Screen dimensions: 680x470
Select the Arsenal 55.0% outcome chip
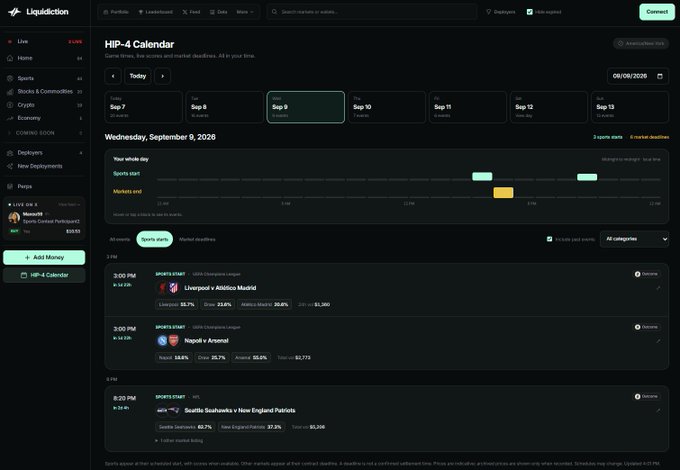(x=251, y=358)
